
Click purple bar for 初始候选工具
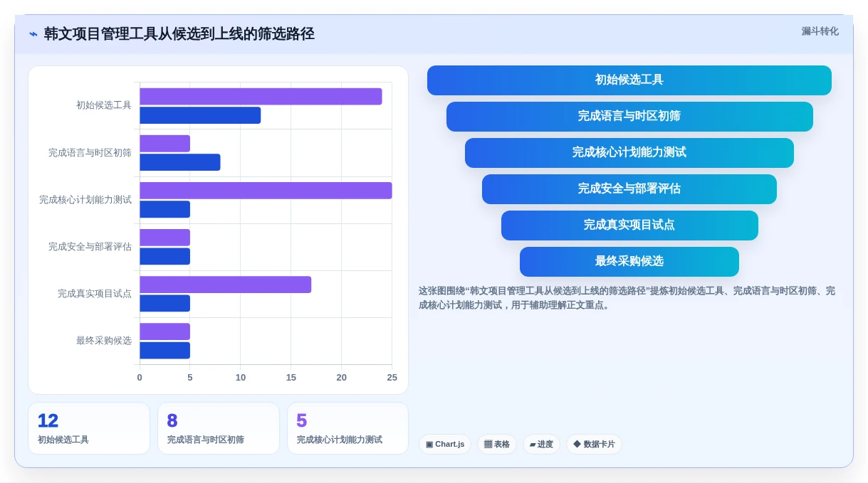(261, 97)
